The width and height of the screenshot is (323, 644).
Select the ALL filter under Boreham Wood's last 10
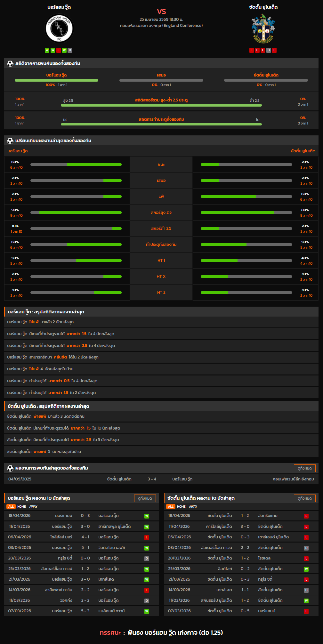point(11,507)
